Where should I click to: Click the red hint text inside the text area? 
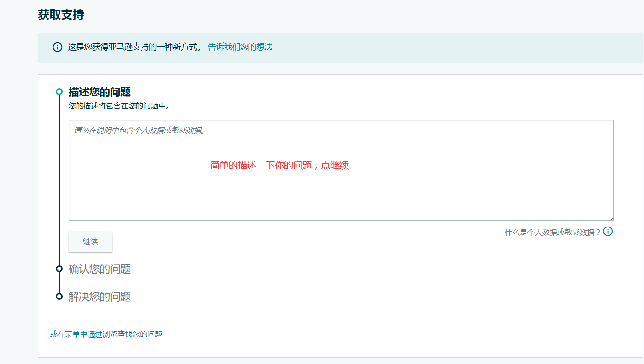(279, 165)
